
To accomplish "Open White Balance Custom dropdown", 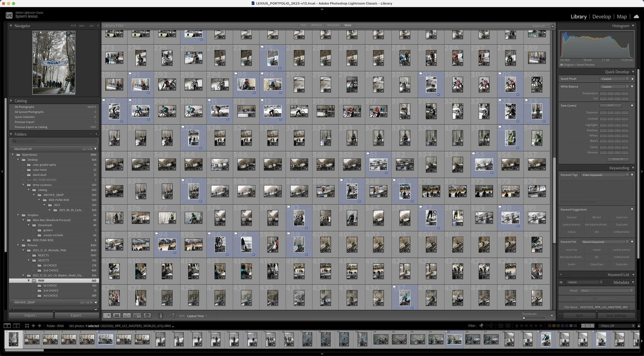I will click(614, 87).
